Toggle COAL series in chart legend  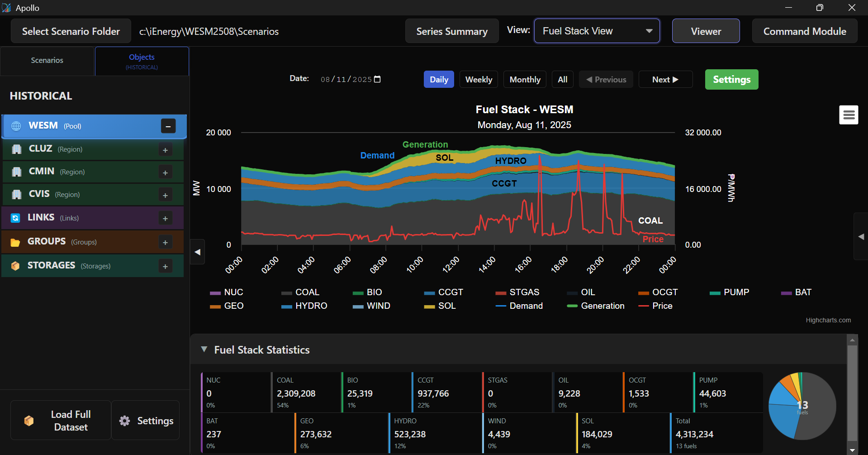[x=301, y=292]
